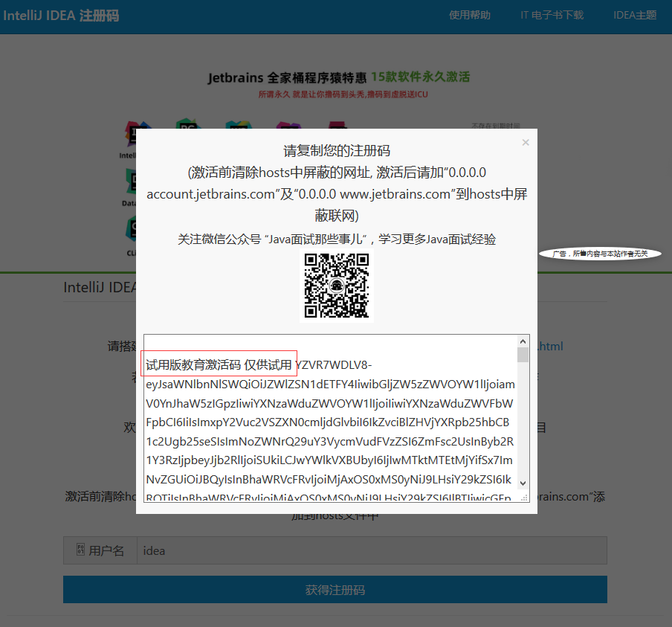This screenshot has width=672, height=627.
Task: Click the CLion icon in banner
Action: coord(131,229)
